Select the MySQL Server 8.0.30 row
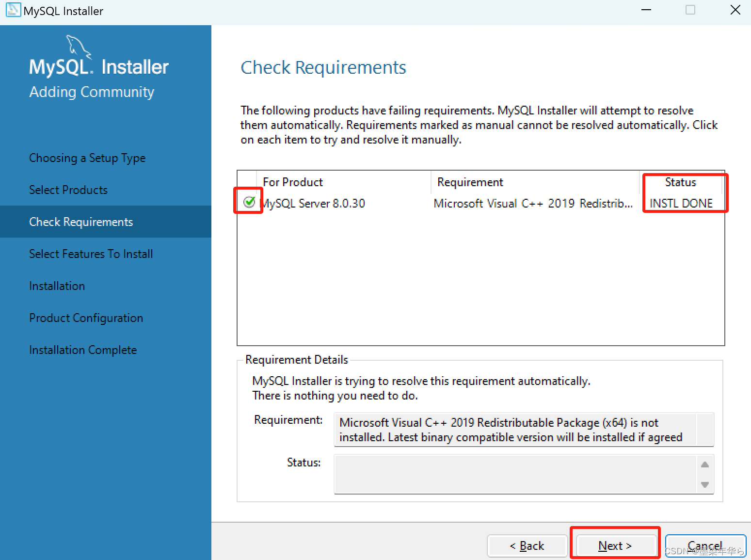751x560 pixels. (x=481, y=203)
